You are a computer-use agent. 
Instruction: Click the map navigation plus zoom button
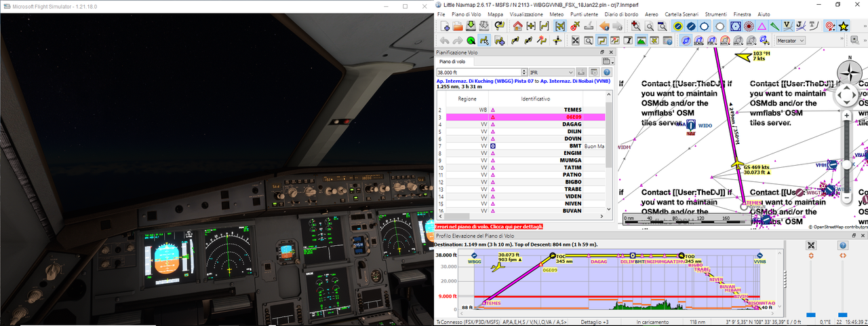pyautogui.click(x=846, y=116)
